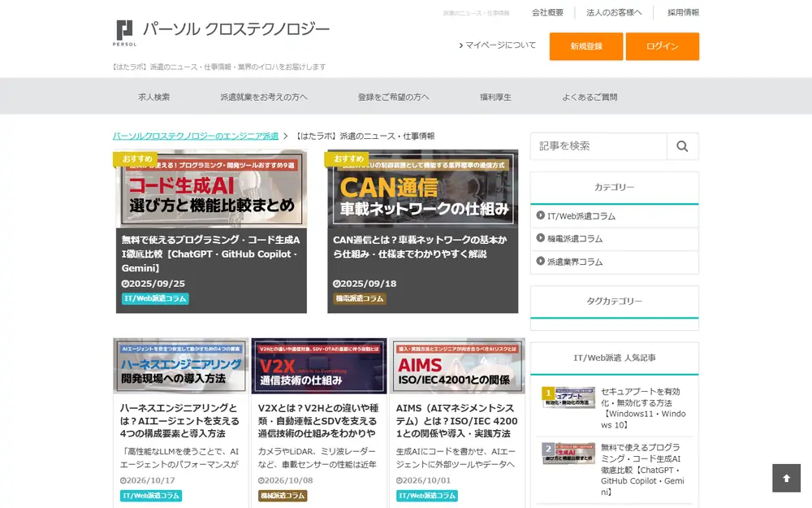This screenshot has height=508, width=812.
Task: Click excerpt beginning 生成AIにコードを書かせ
Action: 456,458
